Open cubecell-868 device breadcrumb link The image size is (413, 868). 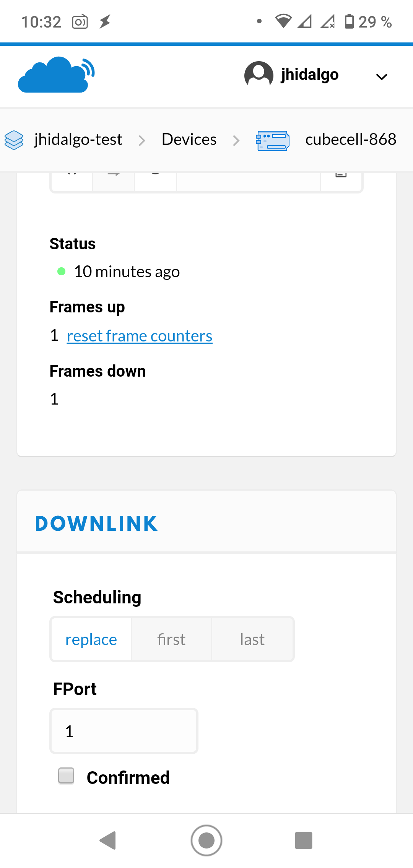coord(351,140)
